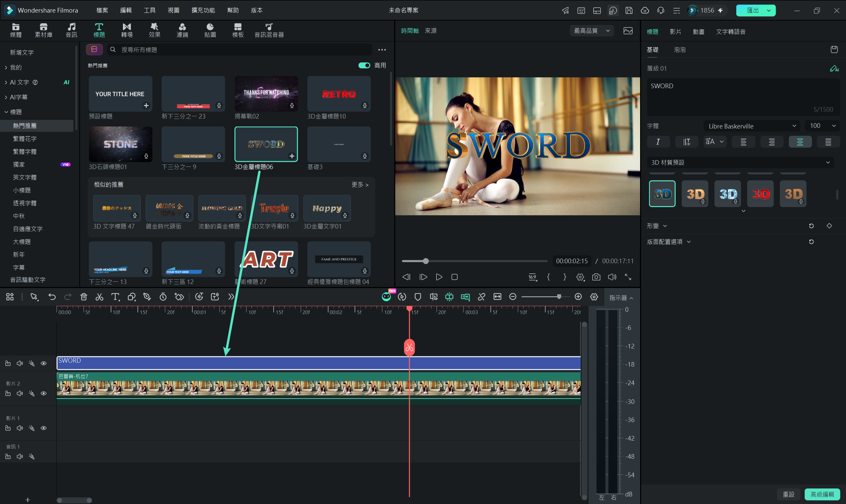
Task: Open the Transitions (轉場) panel
Action: click(127, 30)
